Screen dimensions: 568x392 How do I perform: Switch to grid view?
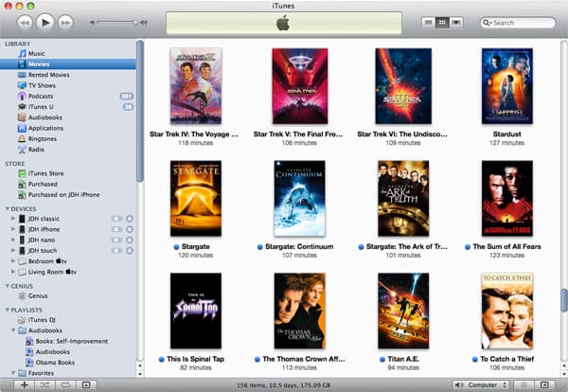tap(442, 23)
